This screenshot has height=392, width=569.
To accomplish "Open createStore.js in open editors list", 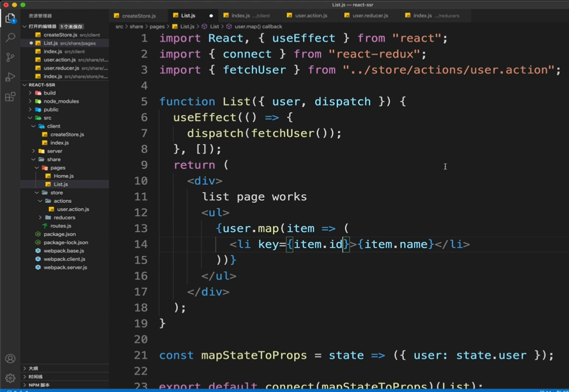I will 65,35.
